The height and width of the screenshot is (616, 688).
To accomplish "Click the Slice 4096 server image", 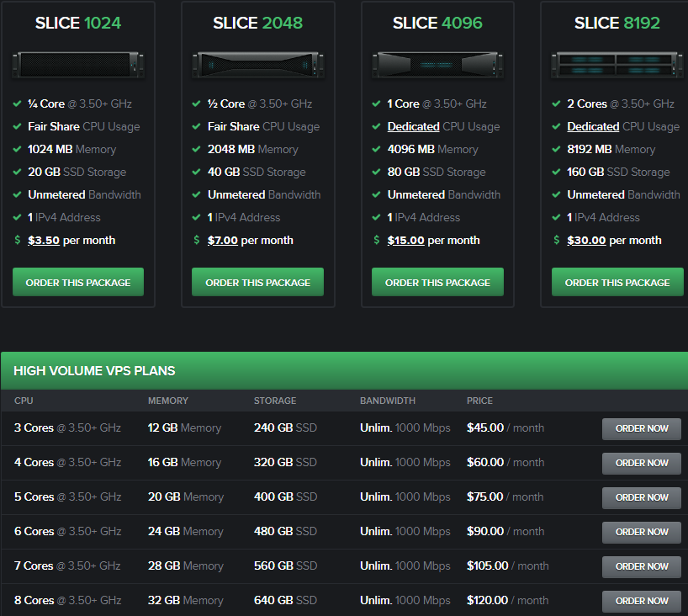I will pyautogui.click(x=437, y=65).
